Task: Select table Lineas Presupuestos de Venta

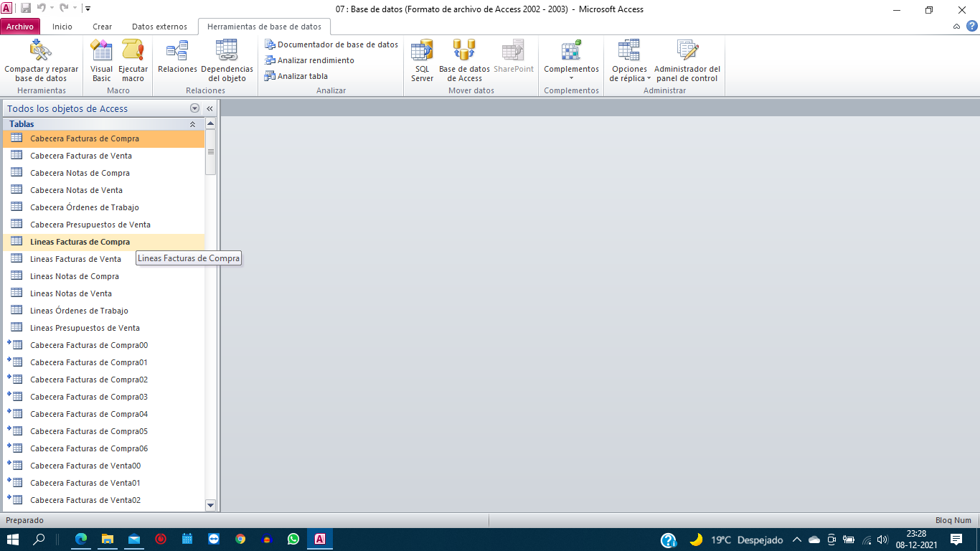Action: tap(103, 328)
